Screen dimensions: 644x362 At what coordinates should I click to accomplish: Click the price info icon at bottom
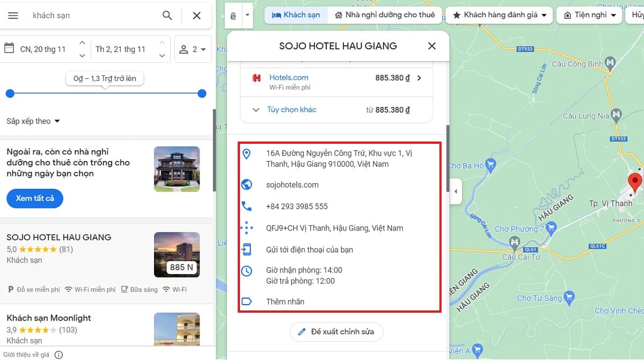59,354
